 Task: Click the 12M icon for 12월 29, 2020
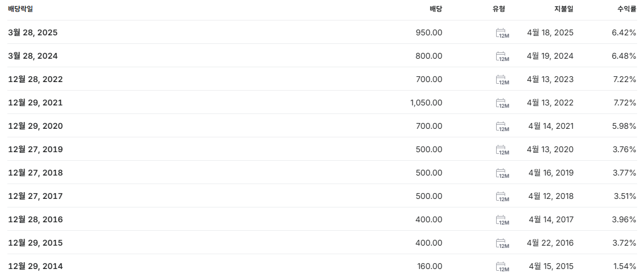[502, 127]
